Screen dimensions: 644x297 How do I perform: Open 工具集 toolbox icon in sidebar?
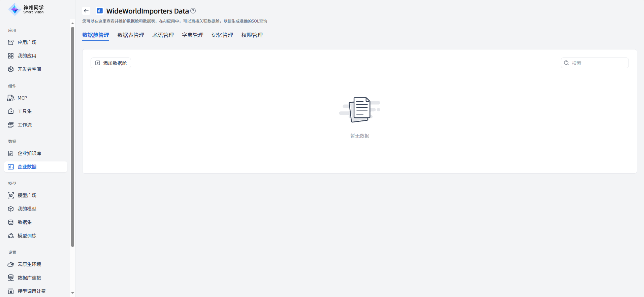[11, 111]
